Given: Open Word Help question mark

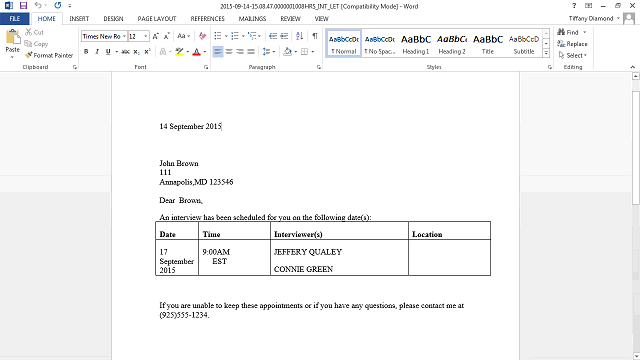Looking at the screenshot, I should click(574, 6).
